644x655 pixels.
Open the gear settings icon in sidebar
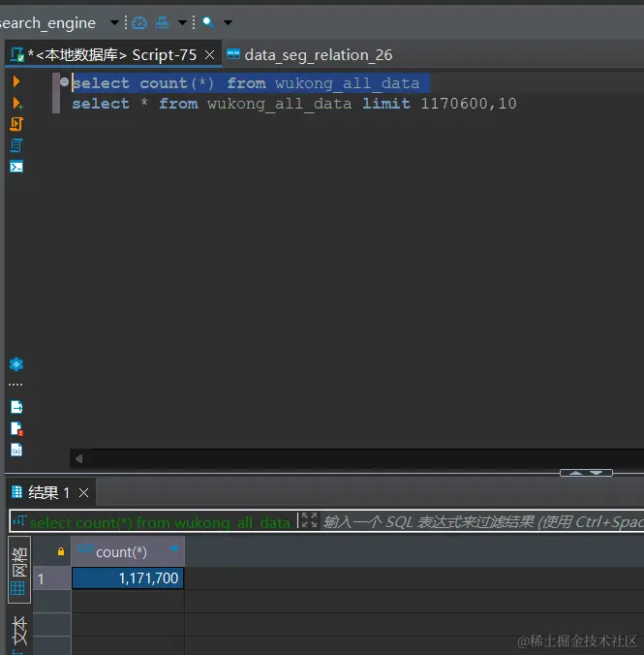point(16,364)
